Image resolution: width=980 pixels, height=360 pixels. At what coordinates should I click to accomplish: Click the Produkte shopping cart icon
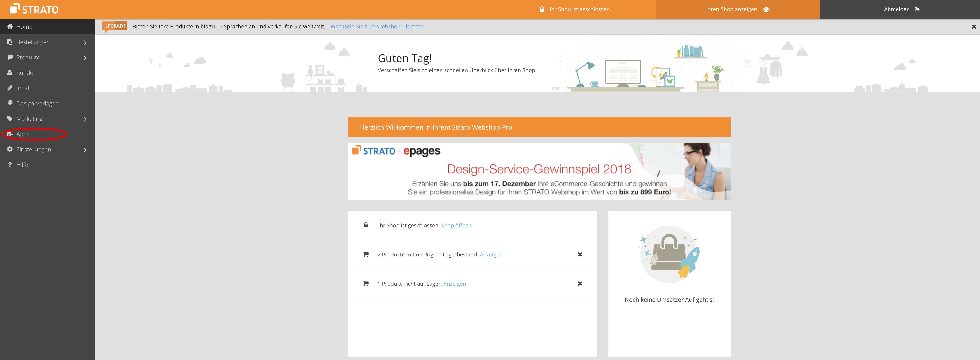[10, 57]
